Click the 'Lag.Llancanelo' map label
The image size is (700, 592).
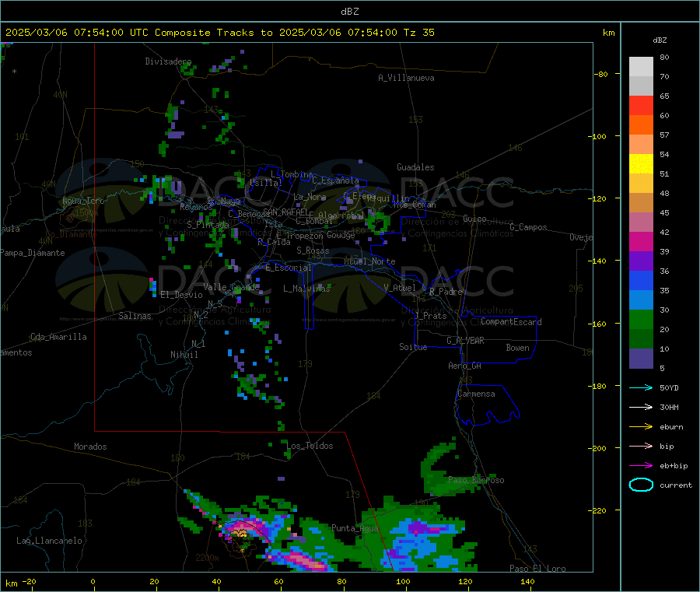[50, 541]
